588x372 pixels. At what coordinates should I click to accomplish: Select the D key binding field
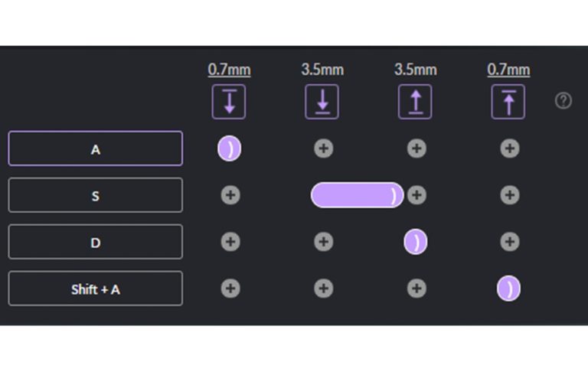click(96, 242)
